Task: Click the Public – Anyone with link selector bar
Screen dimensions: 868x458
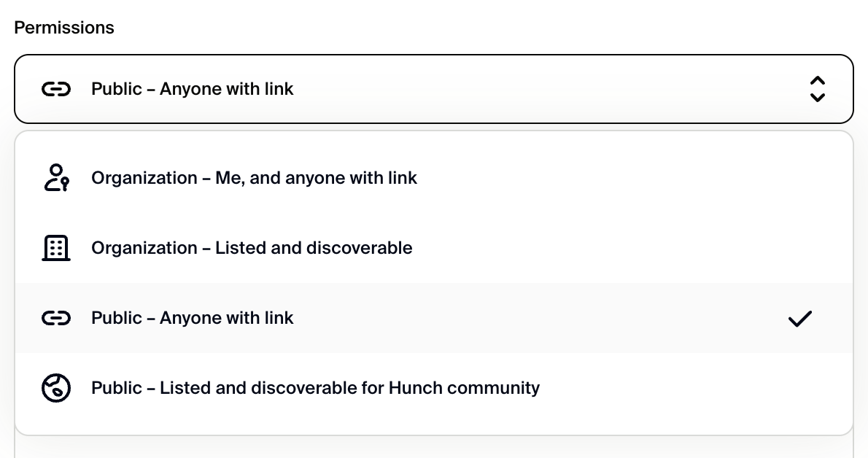Action: pyautogui.click(x=434, y=88)
